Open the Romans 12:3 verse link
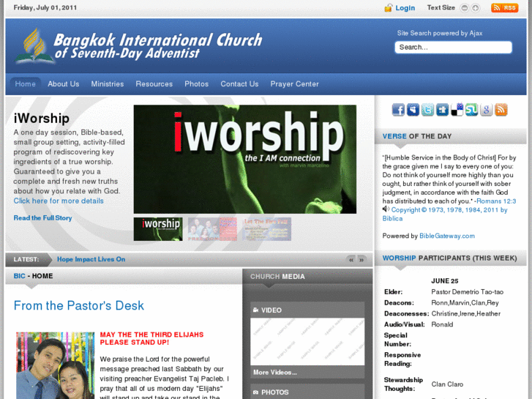This screenshot has height=399, width=532. [496, 201]
